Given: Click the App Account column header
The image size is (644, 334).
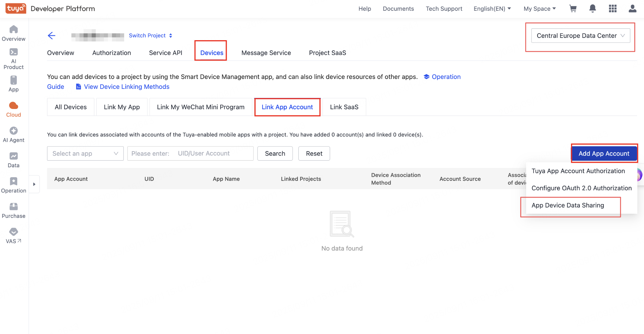Looking at the screenshot, I should click(71, 179).
